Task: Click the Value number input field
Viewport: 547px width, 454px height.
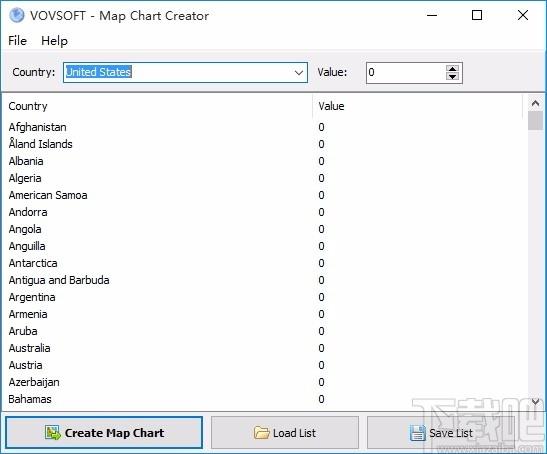Action: coord(406,73)
